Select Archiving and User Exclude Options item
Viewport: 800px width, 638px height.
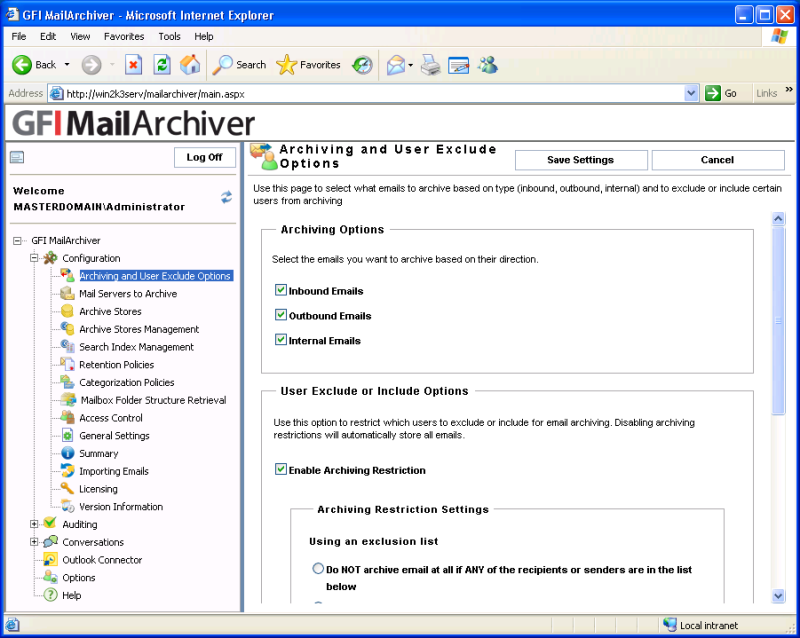click(x=156, y=276)
